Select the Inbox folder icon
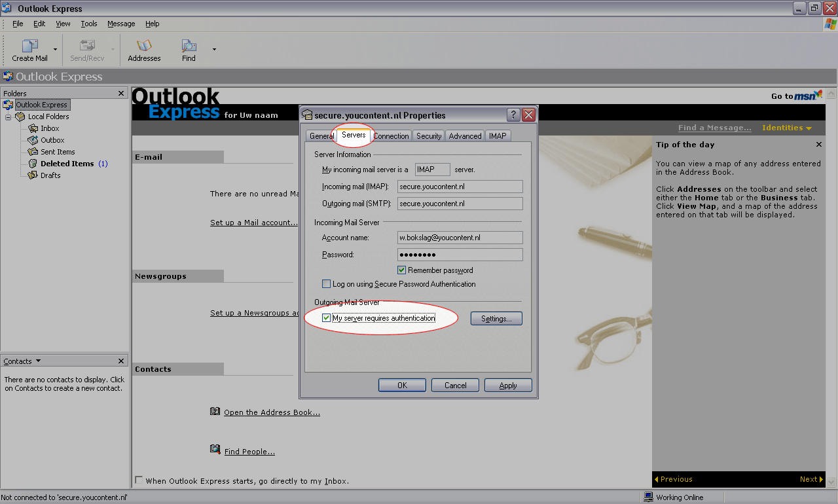Screen dimensions: 838x504 tap(33, 128)
